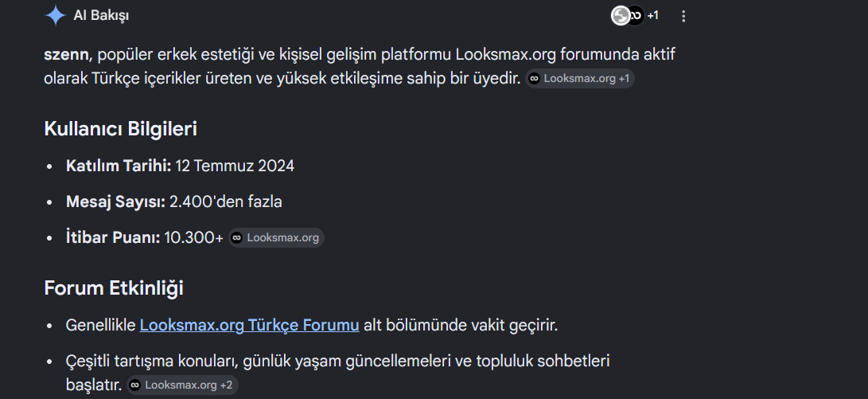This screenshot has height=399, width=868.
Task: Click infinity icon beside İtibar Puanı source chip
Action: click(x=237, y=238)
